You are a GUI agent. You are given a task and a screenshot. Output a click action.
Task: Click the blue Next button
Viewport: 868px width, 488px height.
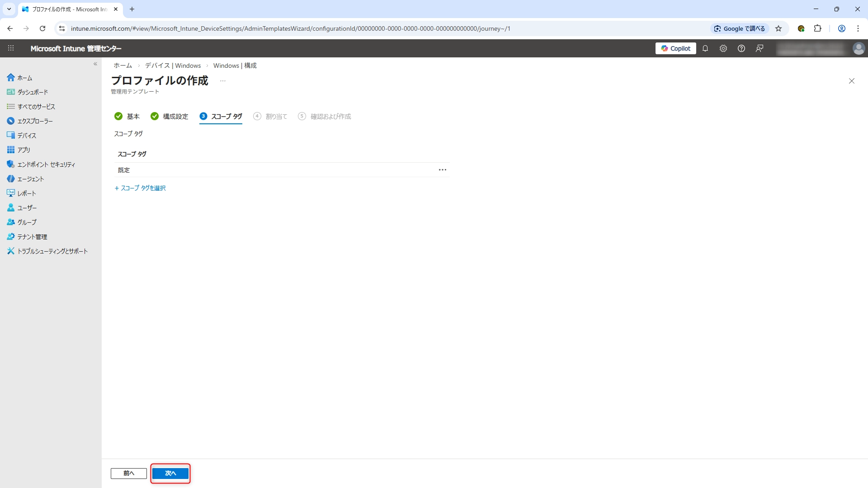(x=170, y=473)
